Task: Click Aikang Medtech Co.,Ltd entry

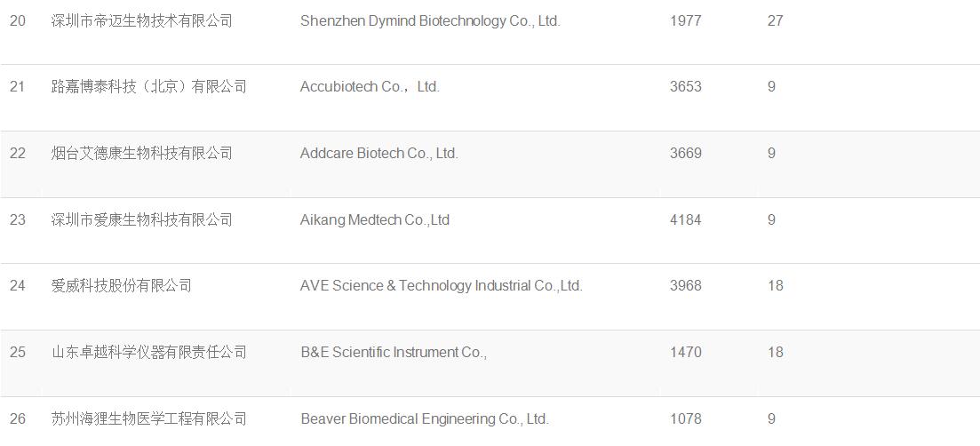Action: (375, 219)
